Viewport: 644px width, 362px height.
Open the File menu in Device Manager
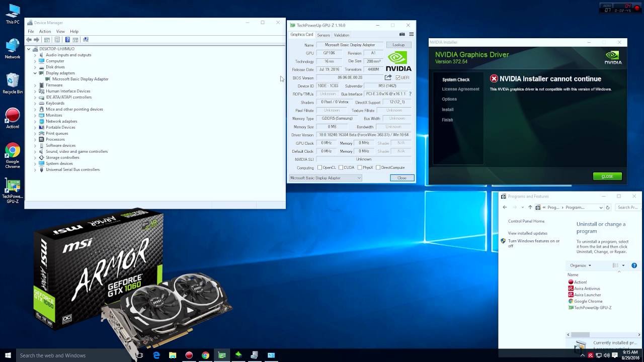tap(31, 32)
